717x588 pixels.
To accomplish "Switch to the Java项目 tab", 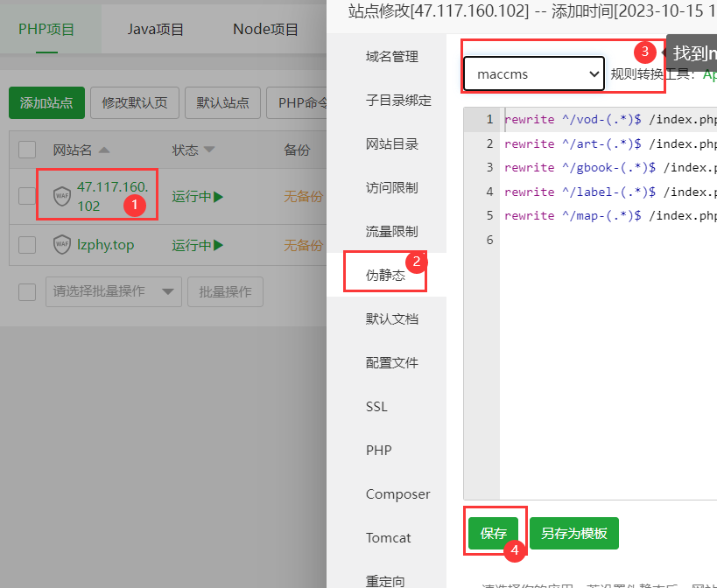I will coord(156,29).
